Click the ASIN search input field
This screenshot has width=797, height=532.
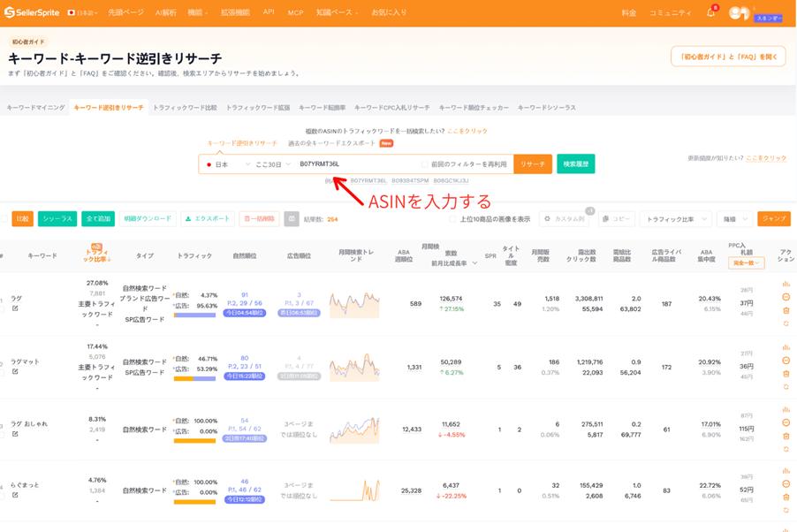(x=356, y=164)
